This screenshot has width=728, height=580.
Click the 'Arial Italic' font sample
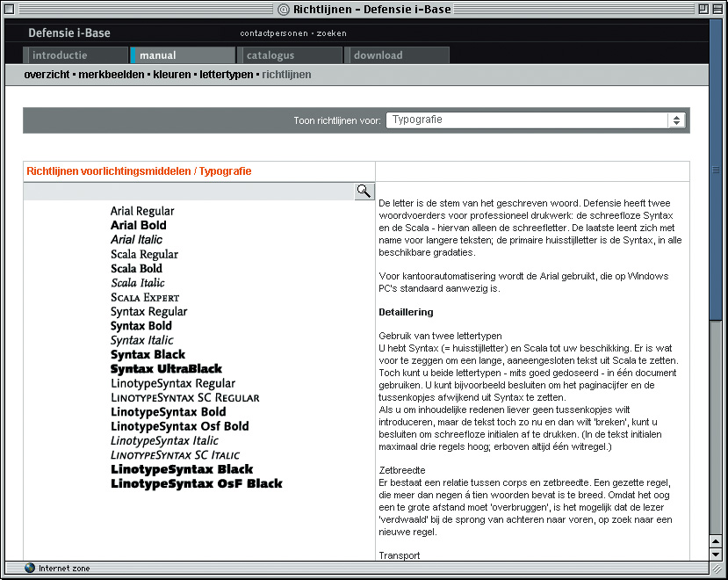(x=136, y=240)
